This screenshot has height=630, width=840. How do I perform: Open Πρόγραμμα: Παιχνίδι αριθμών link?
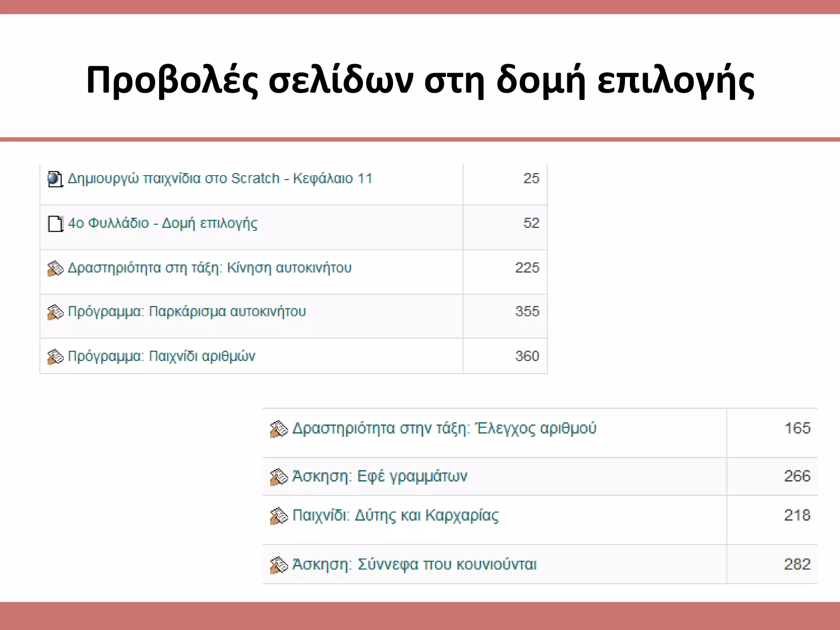[x=162, y=356]
